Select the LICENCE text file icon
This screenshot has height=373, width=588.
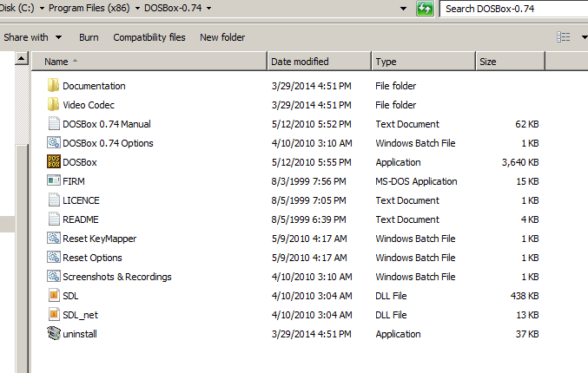pos(54,200)
